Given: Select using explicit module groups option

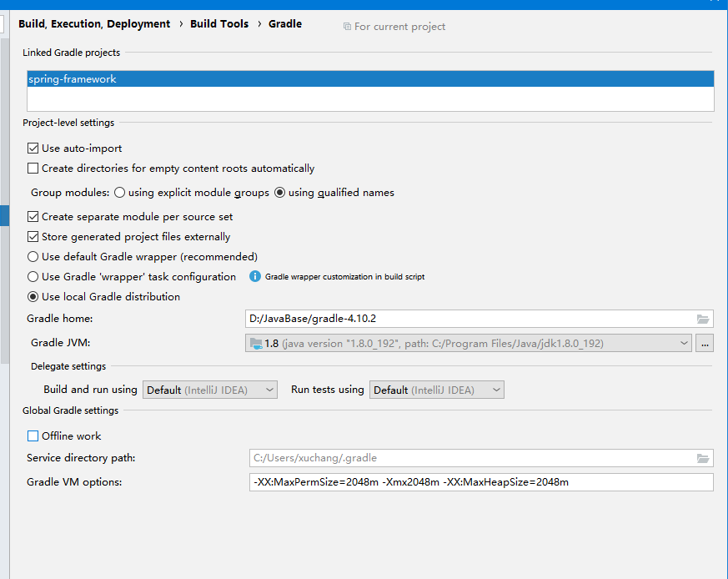Looking at the screenshot, I should click(x=119, y=193).
